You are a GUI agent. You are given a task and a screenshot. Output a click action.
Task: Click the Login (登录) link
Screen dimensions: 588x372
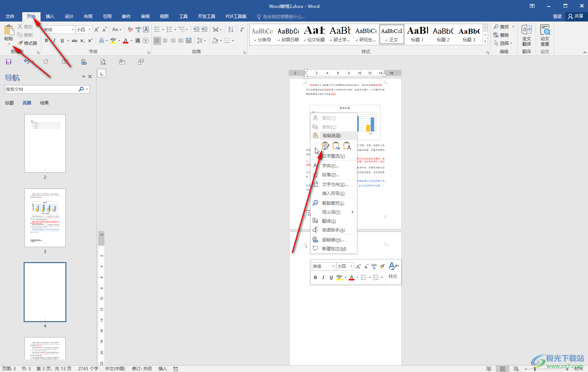558,16
